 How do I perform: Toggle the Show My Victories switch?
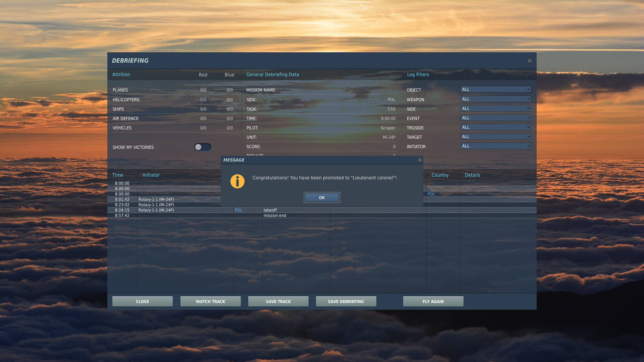203,147
